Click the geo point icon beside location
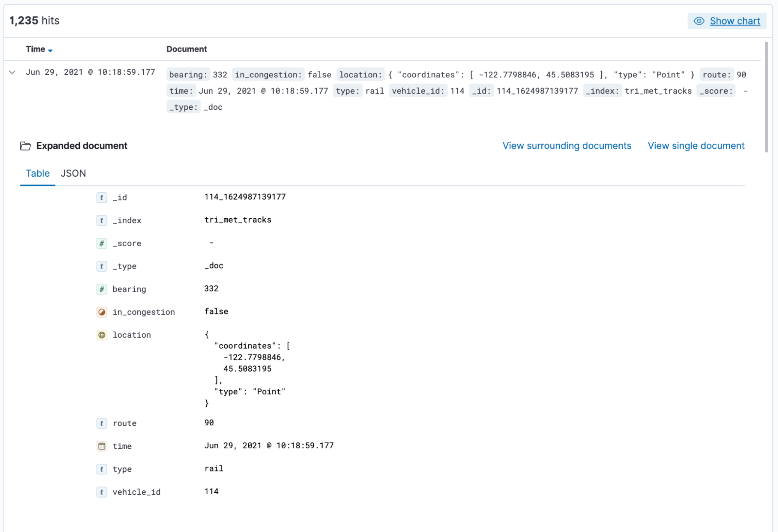Image resolution: width=778 pixels, height=532 pixels. tap(102, 335)
